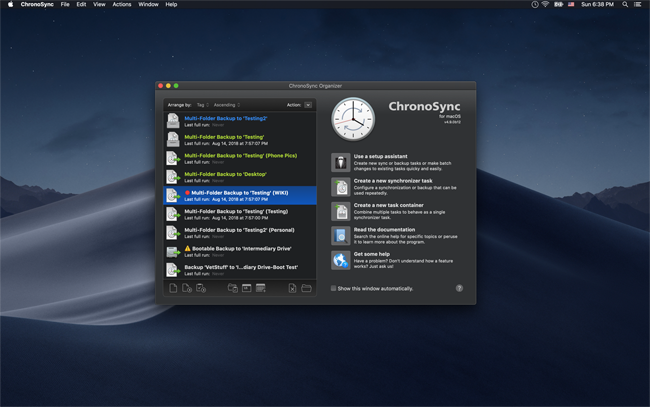Click the US flag input source icon
This screenshot has width=650, height=407.
pyautogui.click(x=571, y=5)
